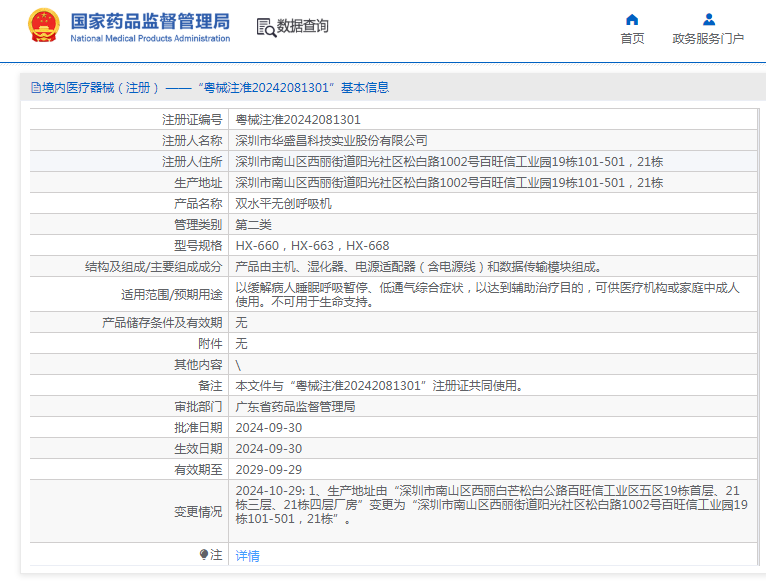Viewport: 766px width, 584px height.
Task: Click the 政务服务门户 person icon
Action: coord(708,19)
